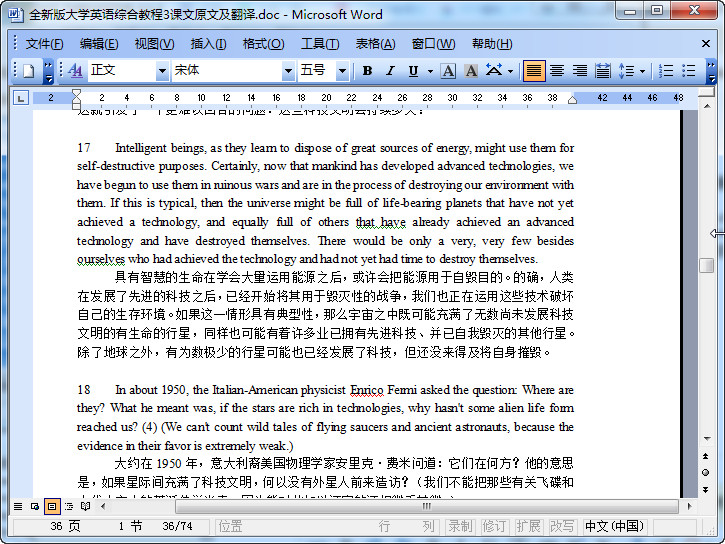Image resolution: width=725 pixels, height=544 pixels.
Task: Open the style dropdown showing 正文
Action: click(x=162, y=71)
